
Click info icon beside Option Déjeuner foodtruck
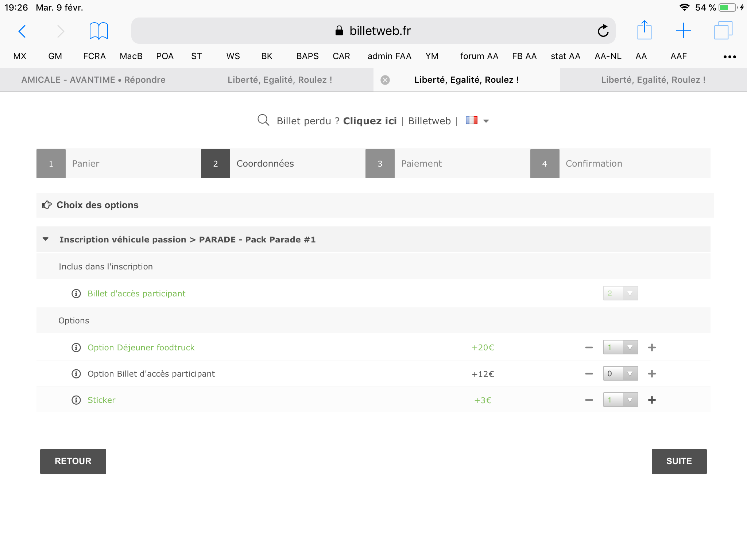76,348
